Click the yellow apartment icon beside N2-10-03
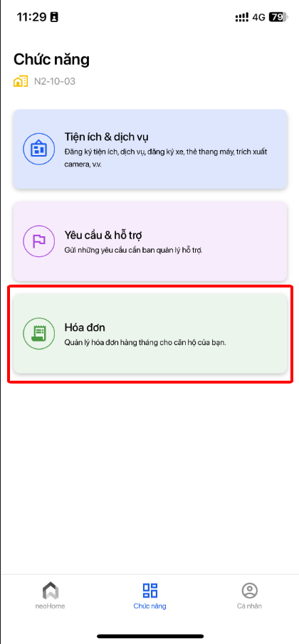This screenshot has height=644, width=299. point(21,81)
